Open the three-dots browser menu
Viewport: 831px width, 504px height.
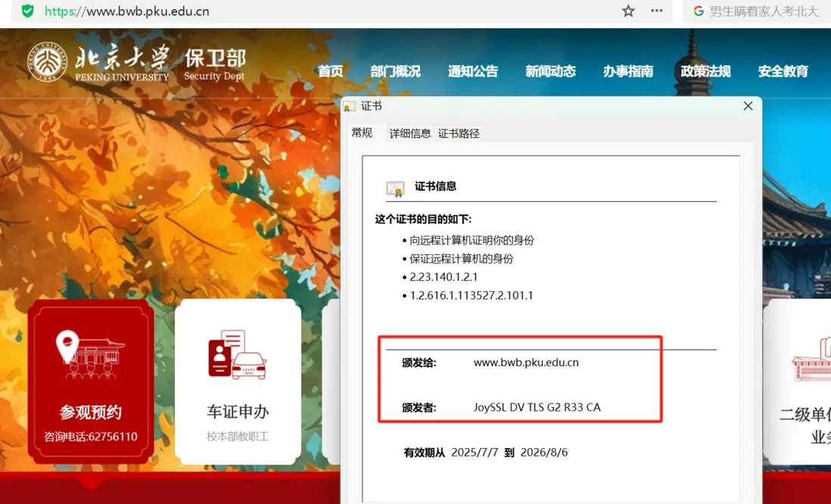(x=657, y=11)
